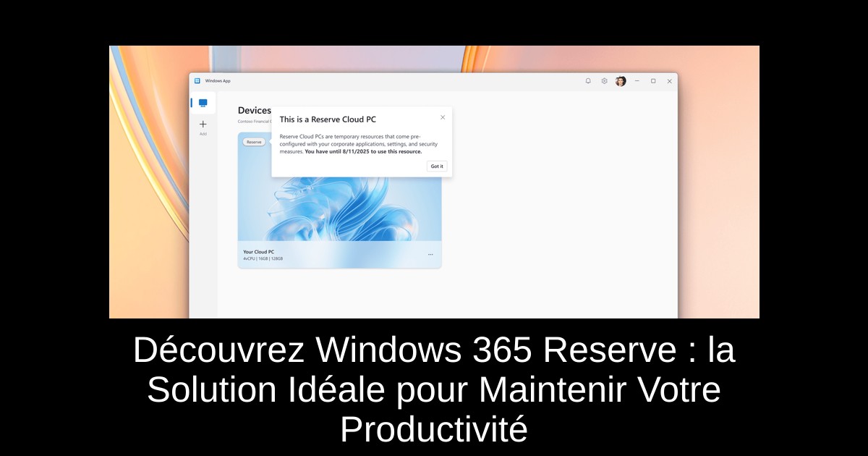The image size is (868, 456).
Task: Open the settings gear in title bar
Action: pos(605,81)
